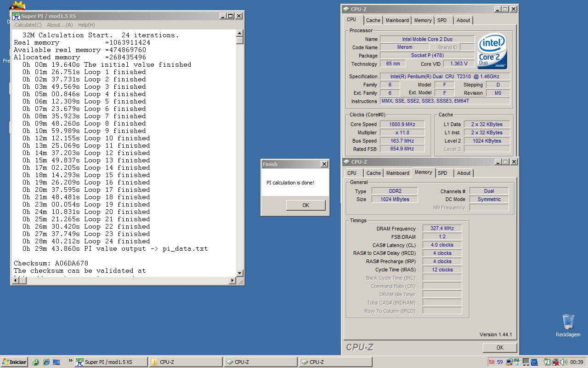
Task: Click the disc drive tray icon
Action: point(518,362)
